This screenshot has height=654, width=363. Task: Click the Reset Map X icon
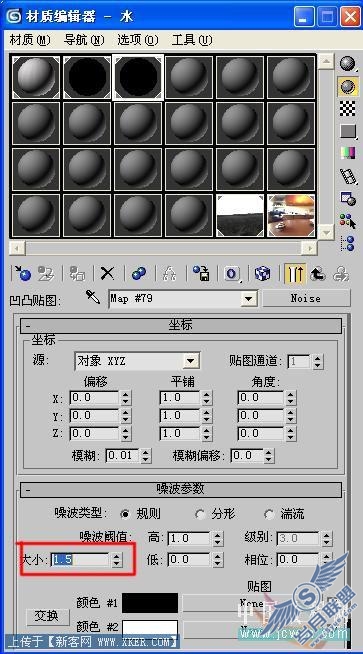click(107, 274)
